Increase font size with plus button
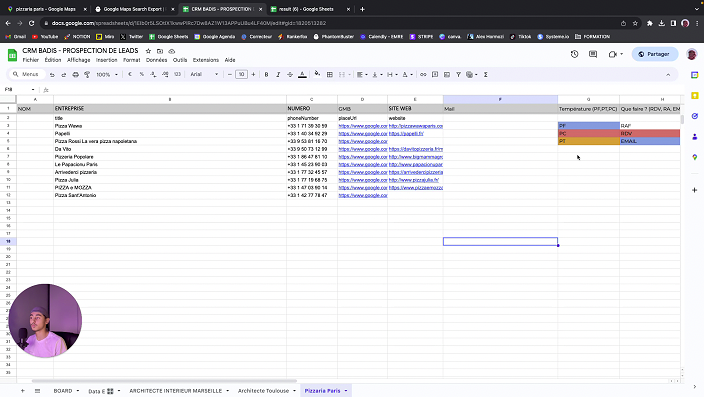The width and height of the screenshot is (704, 397). coord(253,75)
